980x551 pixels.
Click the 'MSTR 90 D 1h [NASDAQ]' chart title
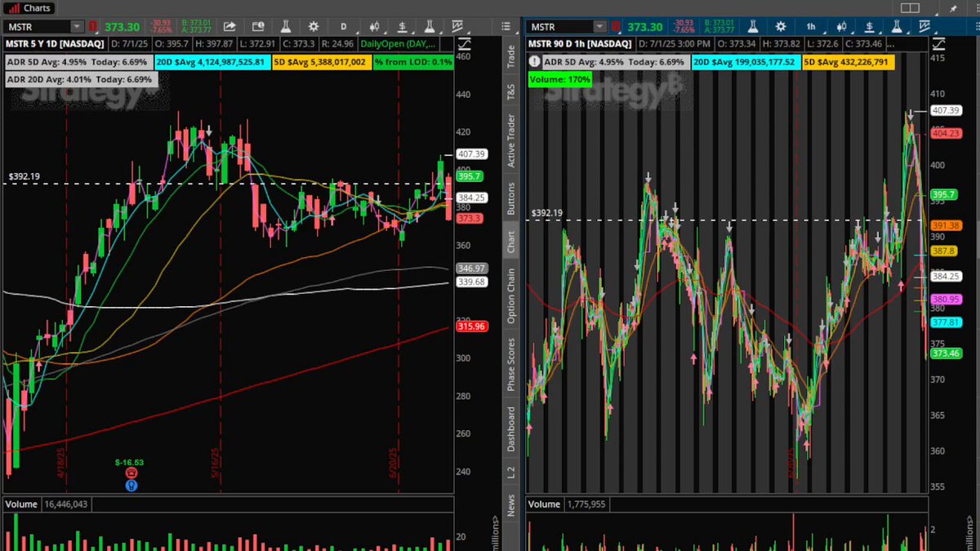point(581,44)
